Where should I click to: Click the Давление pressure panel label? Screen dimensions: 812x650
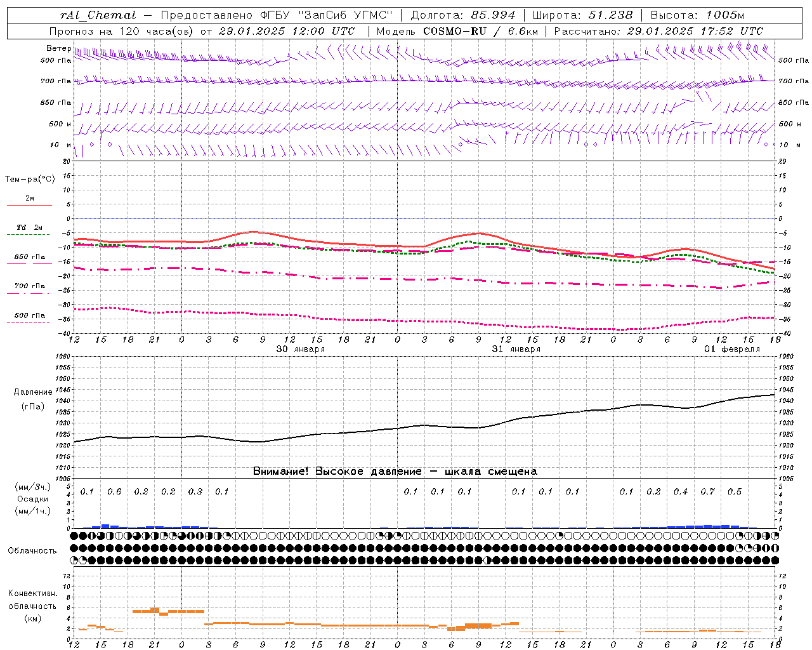tap(33, 392)
